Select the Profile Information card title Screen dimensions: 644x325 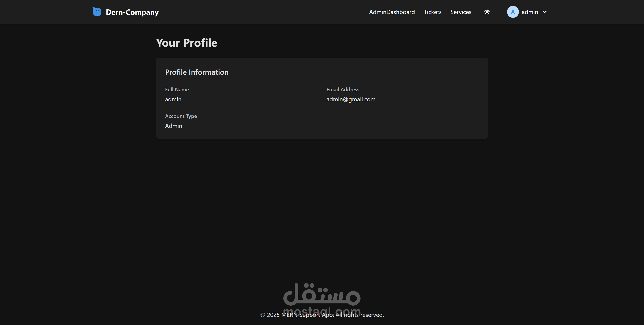point(197,72)
